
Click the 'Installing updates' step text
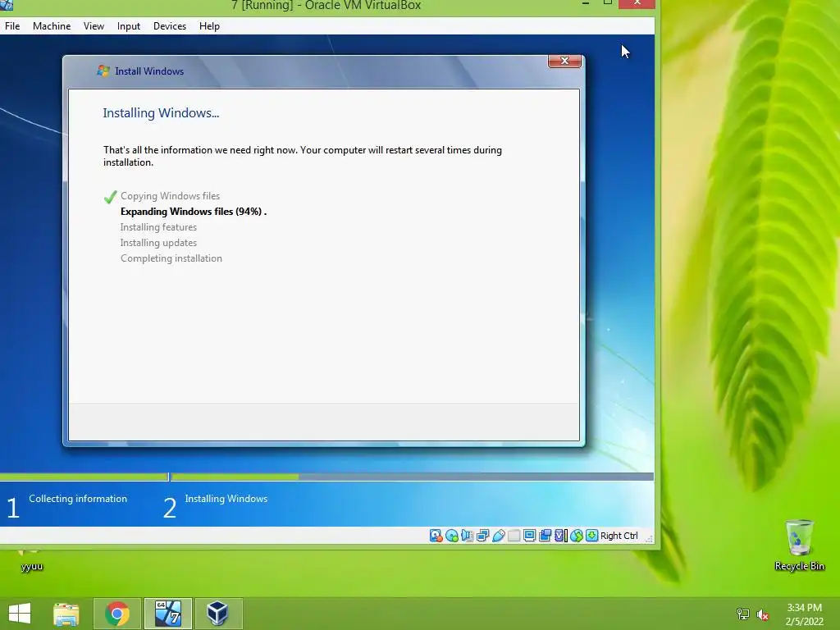[x=158, y=243]
